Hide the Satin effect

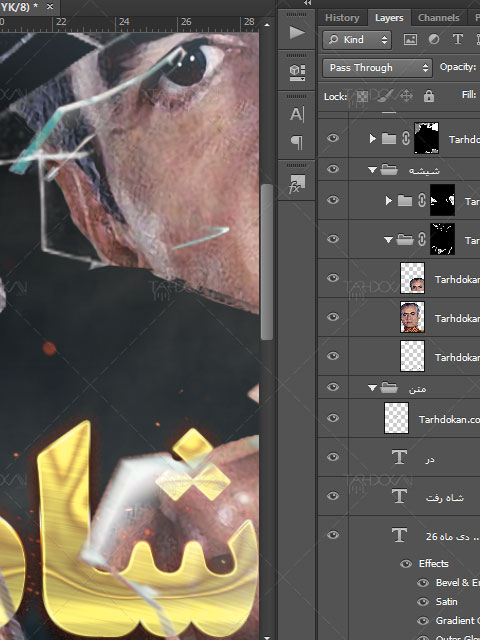[423, 602]
